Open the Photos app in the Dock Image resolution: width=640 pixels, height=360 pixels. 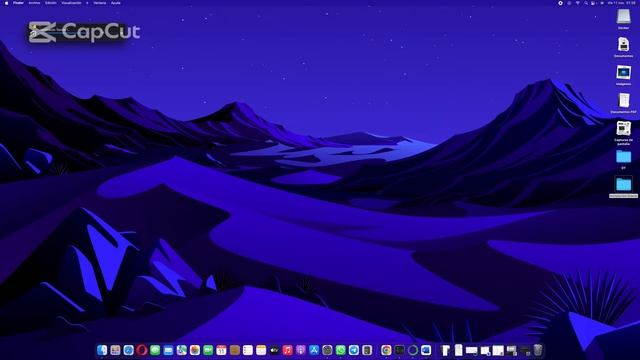coord(195,350)
